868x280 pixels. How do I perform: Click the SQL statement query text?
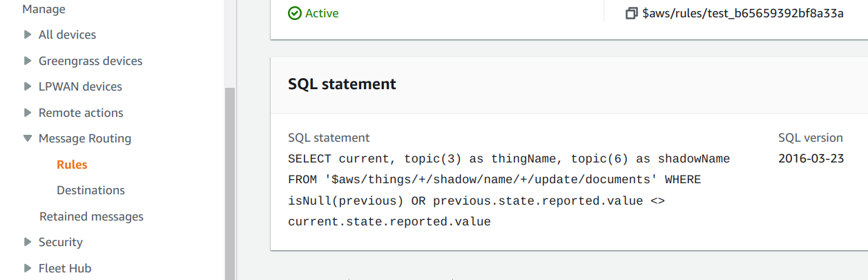point(509,190)
